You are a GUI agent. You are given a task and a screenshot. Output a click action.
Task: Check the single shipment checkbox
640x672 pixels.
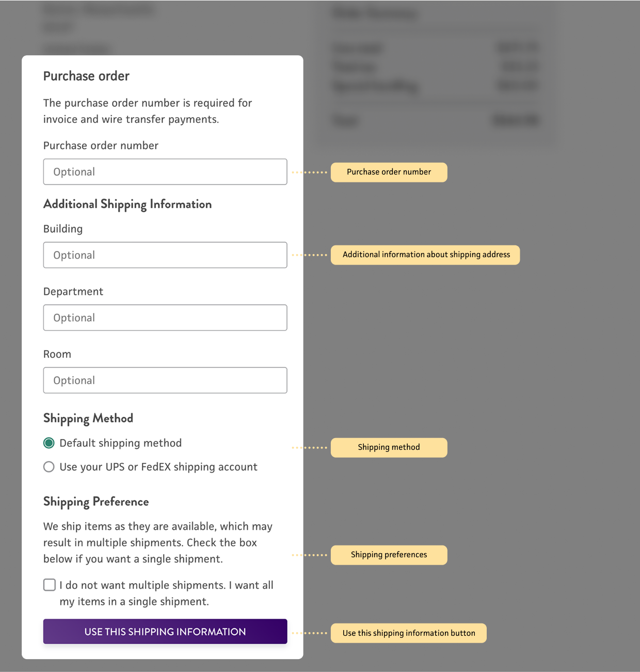(x=50, y=585)
